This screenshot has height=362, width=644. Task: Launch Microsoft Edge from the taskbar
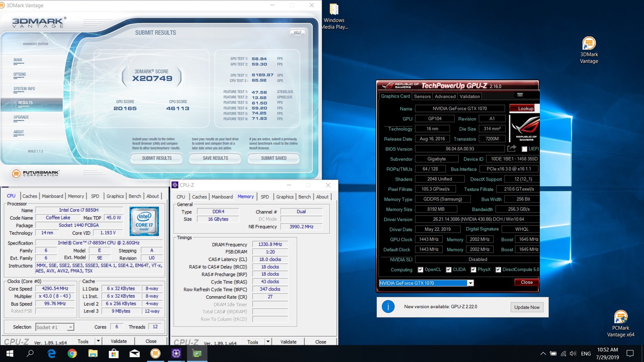pos(51,353)
